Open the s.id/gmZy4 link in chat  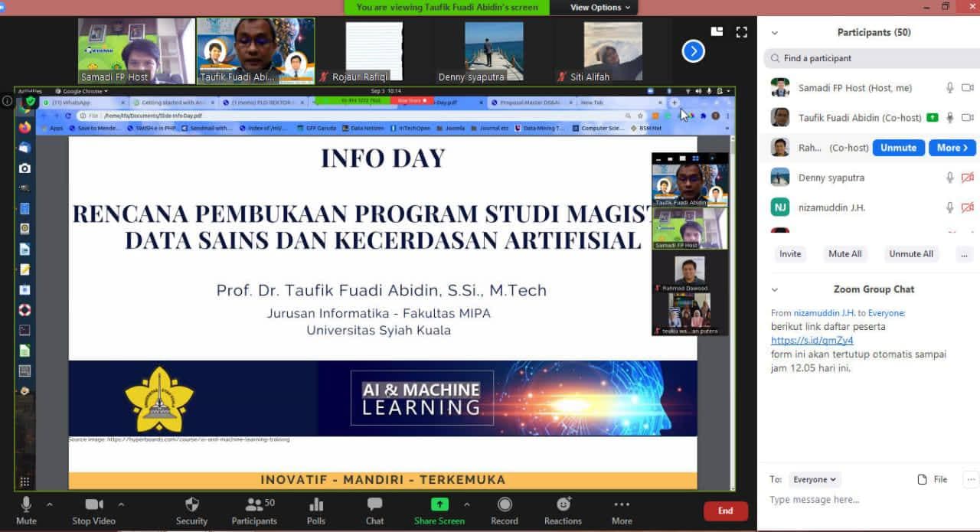(x=812, y=341)
